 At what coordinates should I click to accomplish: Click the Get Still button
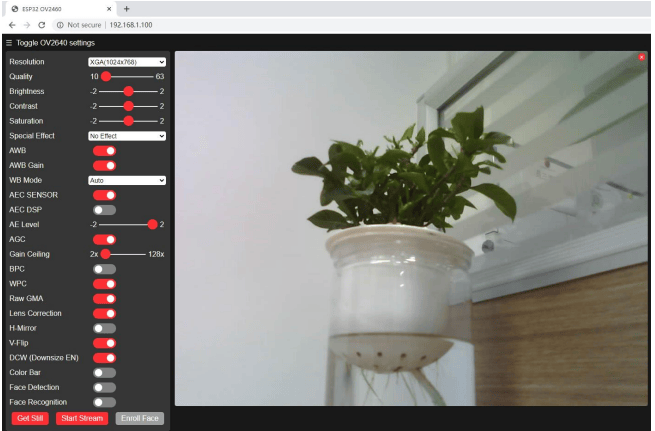coord(30,418)
